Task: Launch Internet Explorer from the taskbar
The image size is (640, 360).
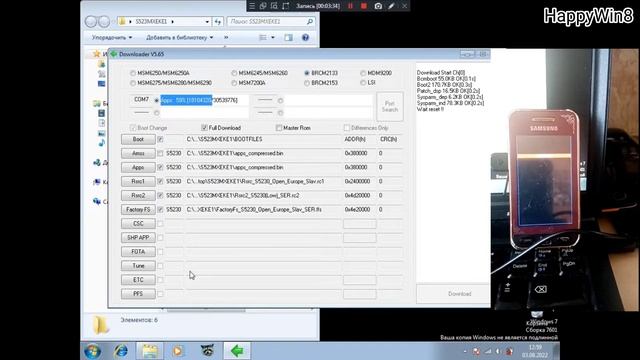Action: coord(121,351)
